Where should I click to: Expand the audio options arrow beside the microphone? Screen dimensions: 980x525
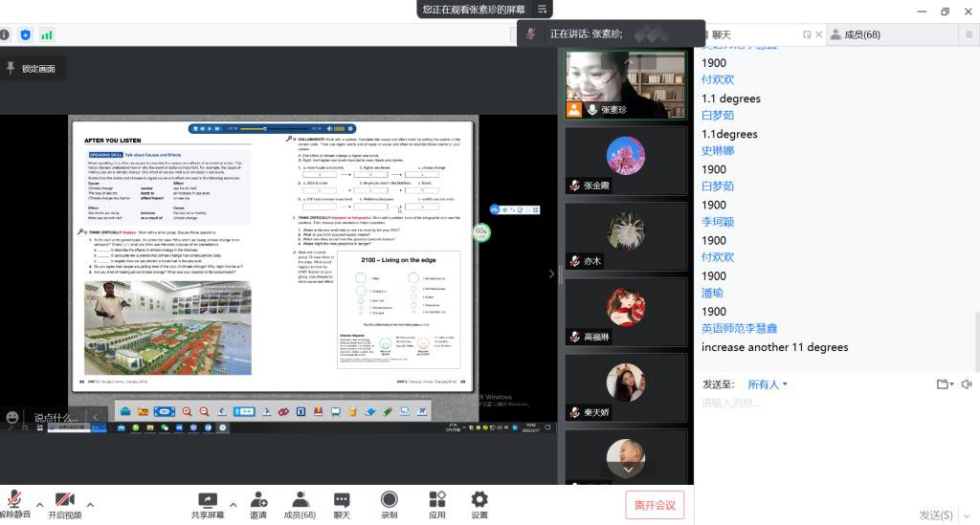pyautogui.click(x=39, y=504)
